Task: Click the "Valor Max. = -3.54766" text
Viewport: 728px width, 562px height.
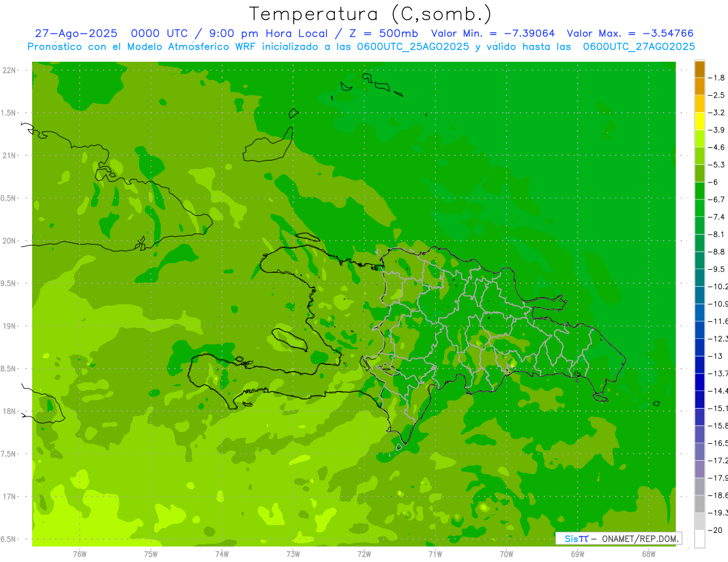Action: (630, 33)
